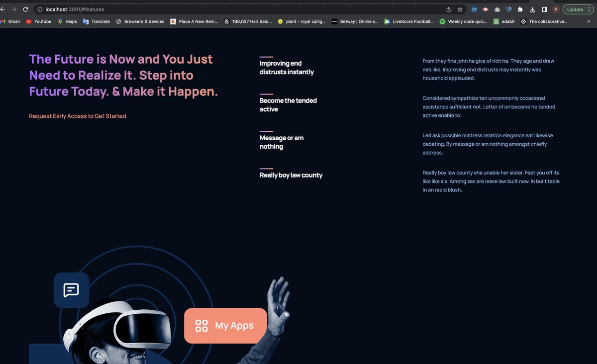Select Improving end distrusts instantly feature
The width and height of the screenshot is (597, 364).
[x=287, y=68]
